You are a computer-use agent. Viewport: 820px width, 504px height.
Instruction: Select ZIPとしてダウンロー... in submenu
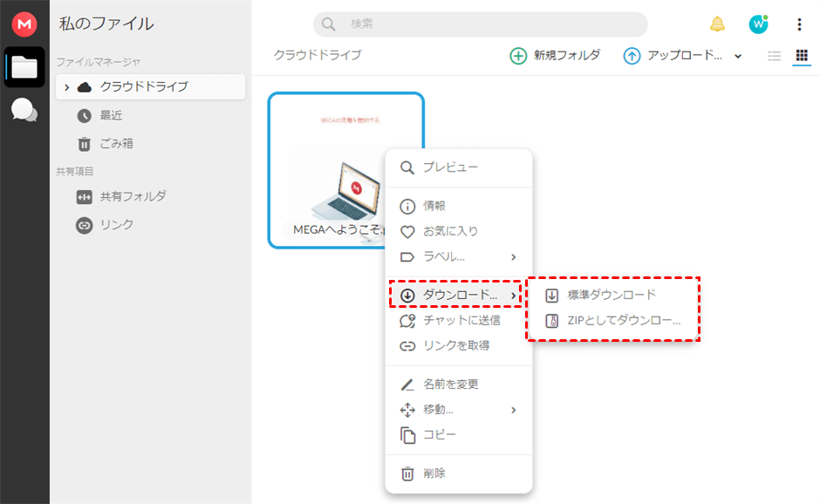pos(612,321)
